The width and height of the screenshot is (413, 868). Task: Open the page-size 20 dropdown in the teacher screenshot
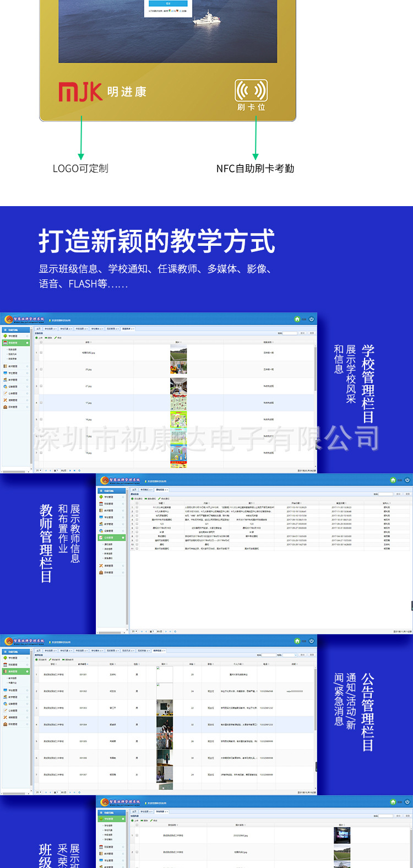(39, 792)
